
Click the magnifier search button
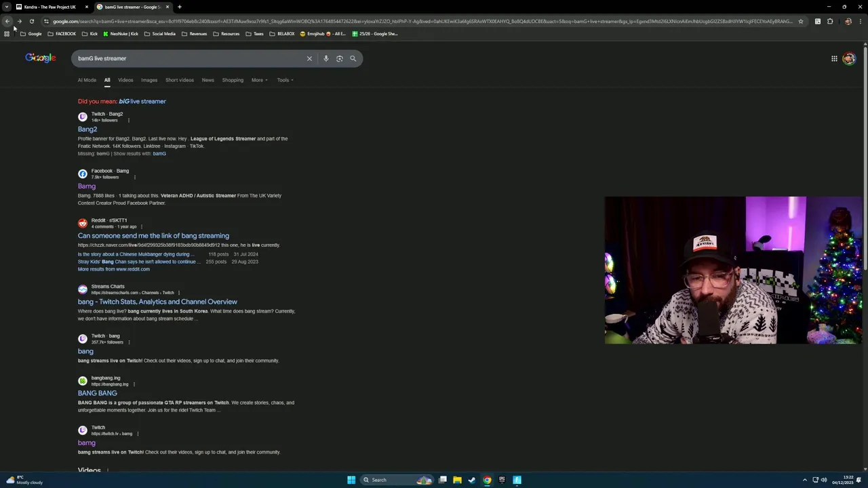click(353, 58)
